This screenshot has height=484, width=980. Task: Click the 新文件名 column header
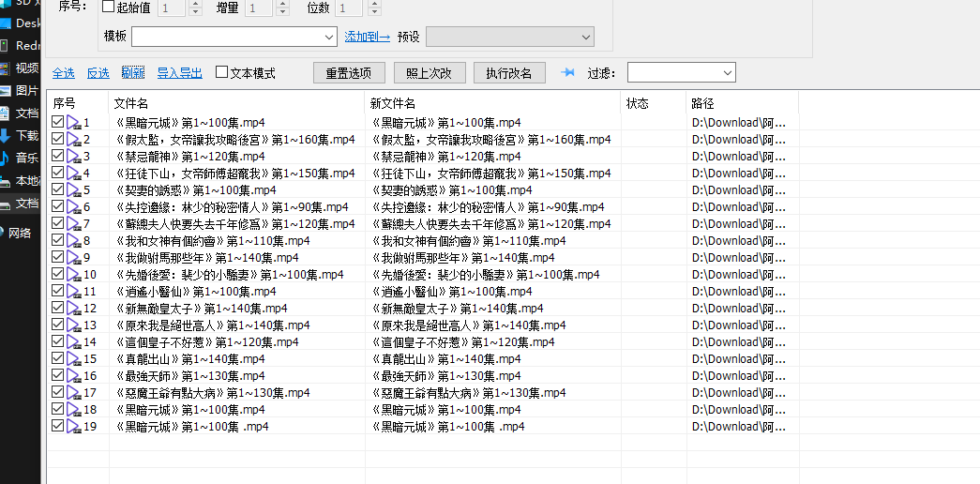(x=393, y=103)
